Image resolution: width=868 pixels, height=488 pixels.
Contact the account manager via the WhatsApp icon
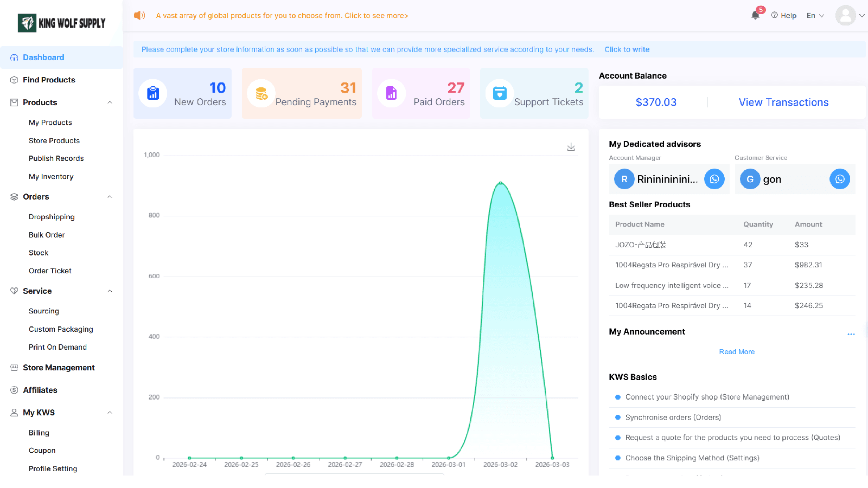[714, 179]
